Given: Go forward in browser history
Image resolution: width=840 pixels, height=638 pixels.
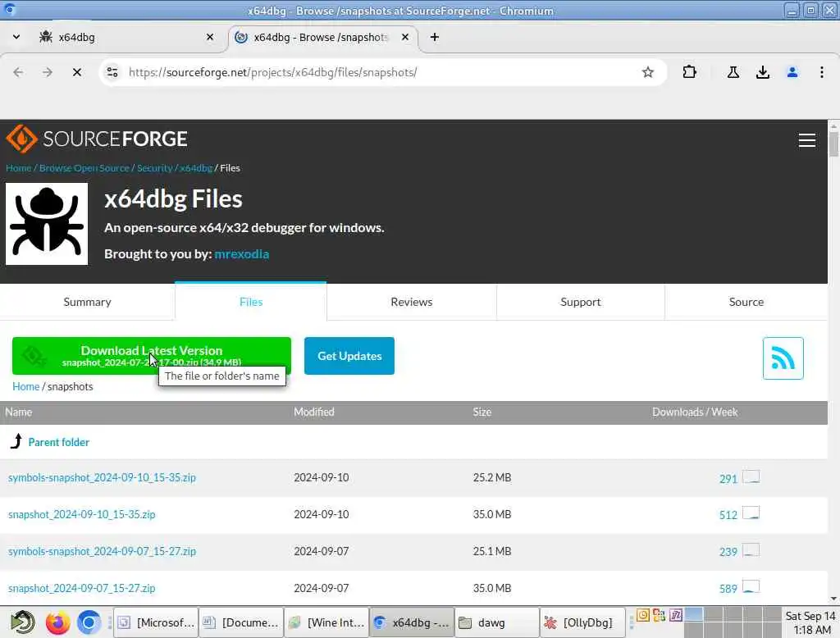Looking at the screenshot, I should pyautogui.click(x=48, y=72).
